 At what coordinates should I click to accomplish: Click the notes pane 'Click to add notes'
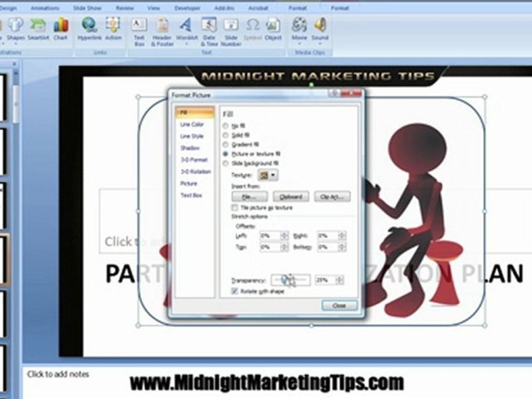(x=58, y=374)
